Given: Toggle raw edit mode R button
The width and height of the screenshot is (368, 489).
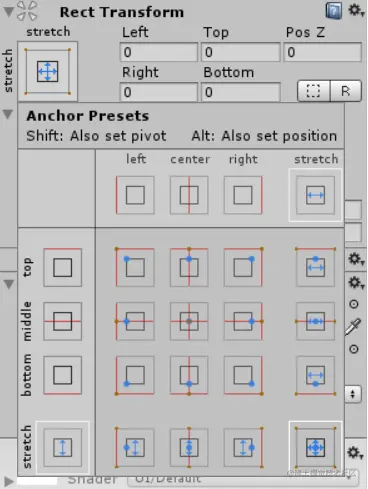Looking at the screenshot, I should (346, 91).
